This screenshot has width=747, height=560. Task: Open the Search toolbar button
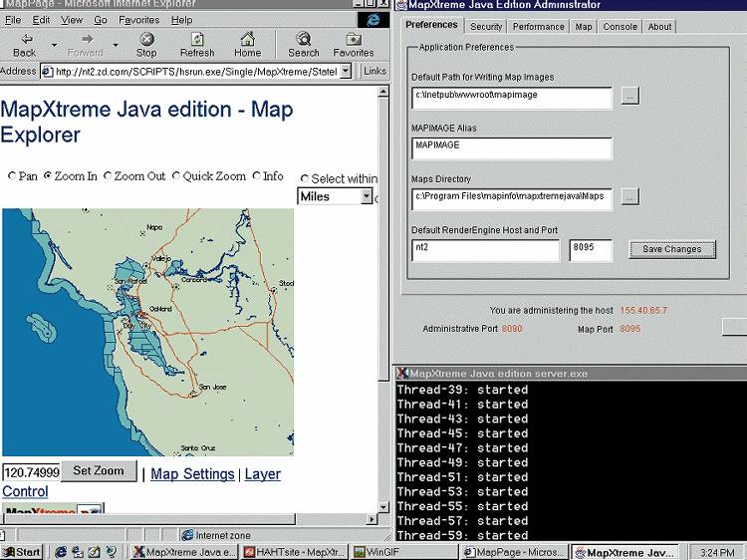[304, 45]
